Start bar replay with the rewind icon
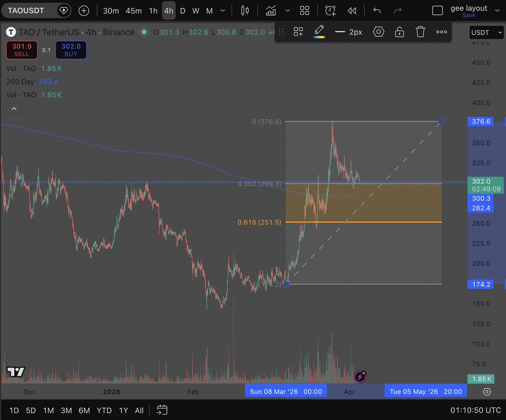This screenshot has height=420, width=506. [x=352, y=11]
